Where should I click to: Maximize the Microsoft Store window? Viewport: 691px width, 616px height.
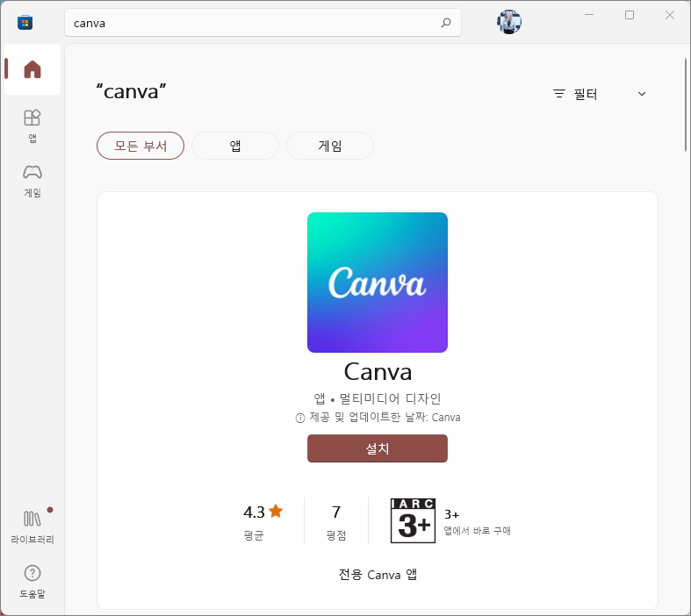click(x=630, y=15)
